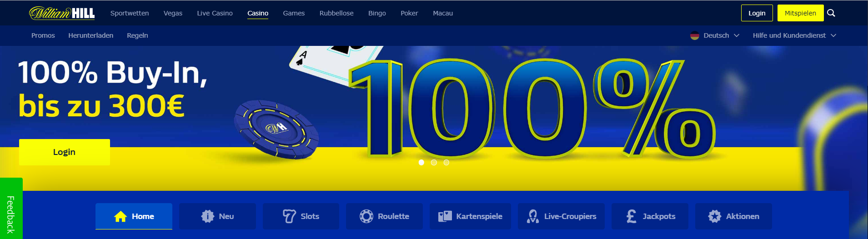Open the Sportwetten section
The image size is (868, 239).
pos(130,13)
